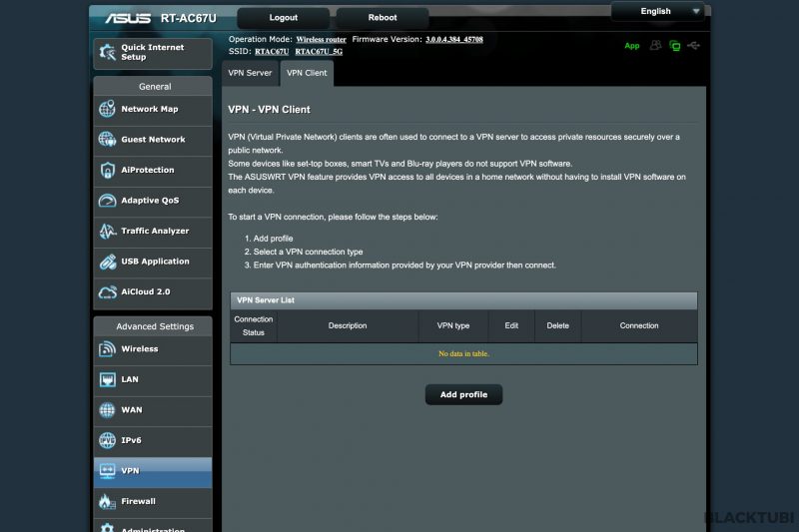Click the "No data in table." message
This screenshot has height=532, width=799.
(463, 353)
